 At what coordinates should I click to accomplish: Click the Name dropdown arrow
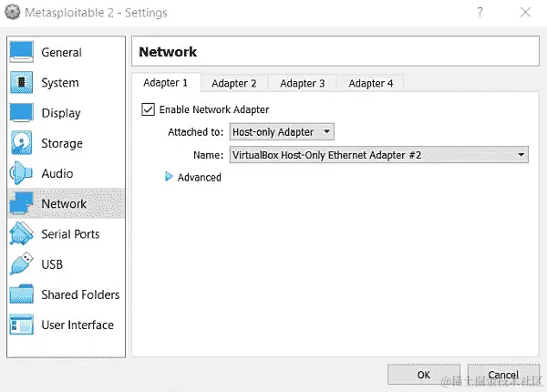point(521,154)
